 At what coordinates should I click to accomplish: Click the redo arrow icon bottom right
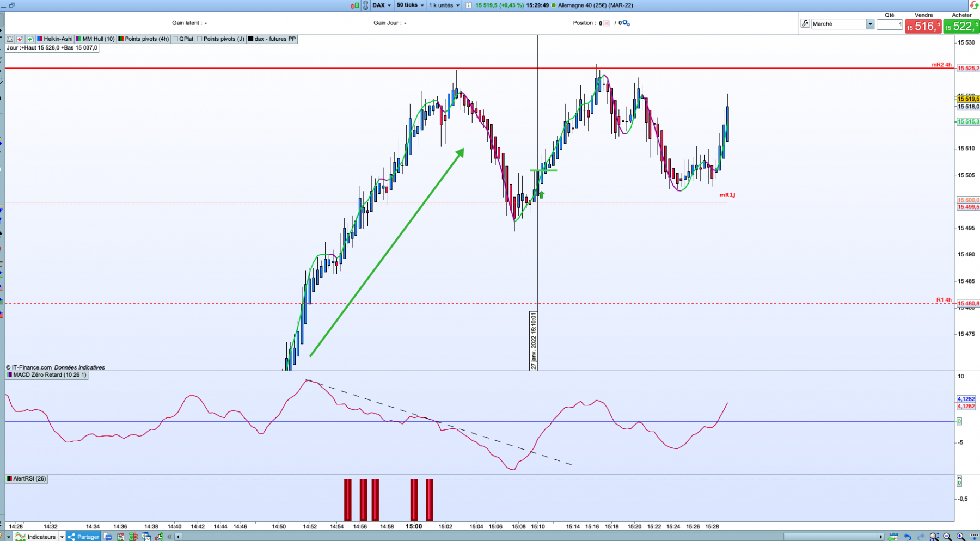pos(921,537)
